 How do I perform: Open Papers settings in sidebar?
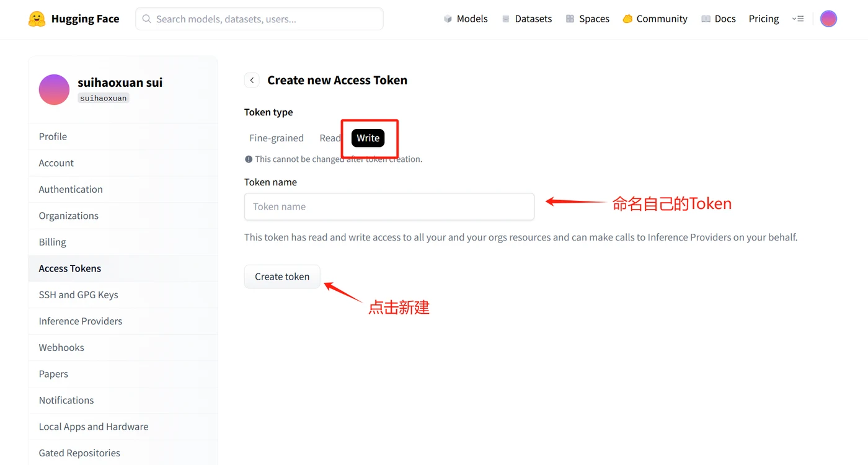123,374
